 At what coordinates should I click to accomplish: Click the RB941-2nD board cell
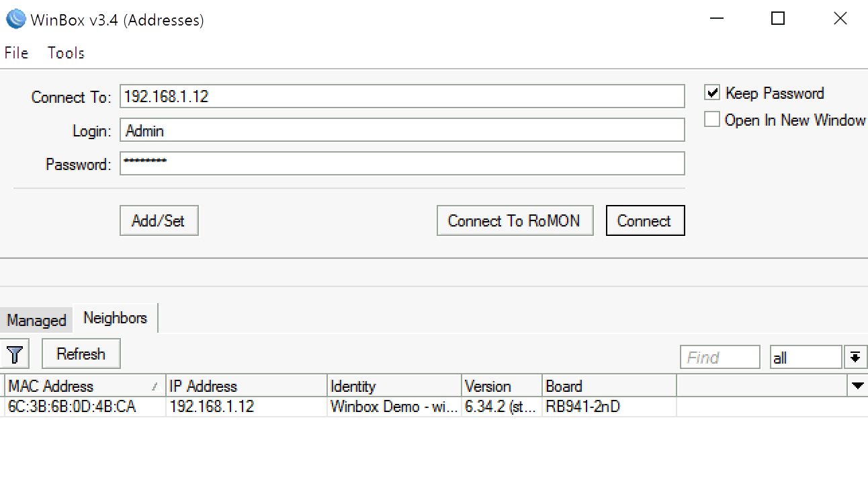coord(609,407)
